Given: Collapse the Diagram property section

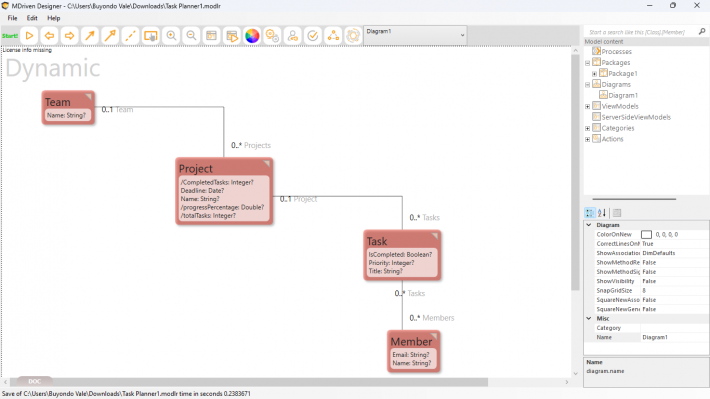Looking at the screenshot, I should pyautogui.click(x=589, y=225).
